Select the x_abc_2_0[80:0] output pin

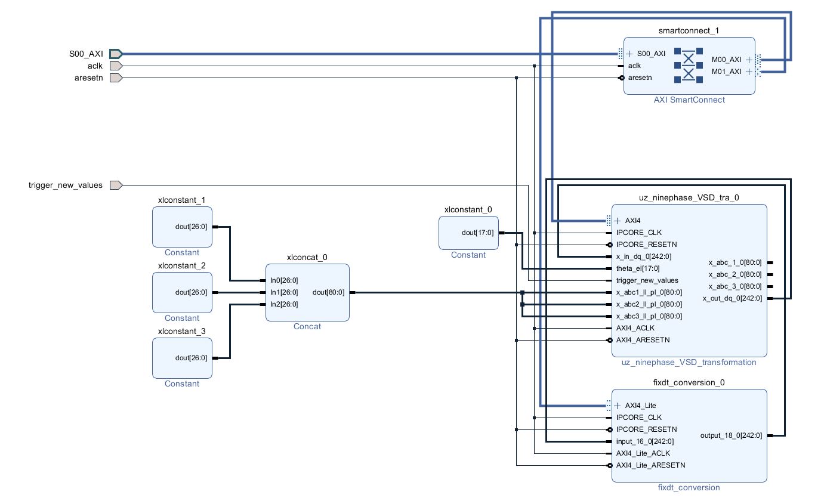coord(735,274)
